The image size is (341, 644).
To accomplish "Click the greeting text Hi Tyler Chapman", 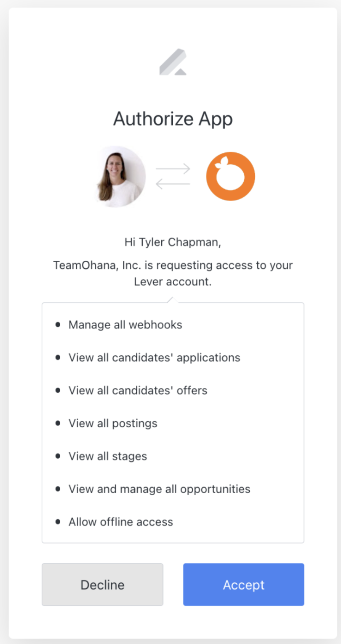I will tap(173, 242).
